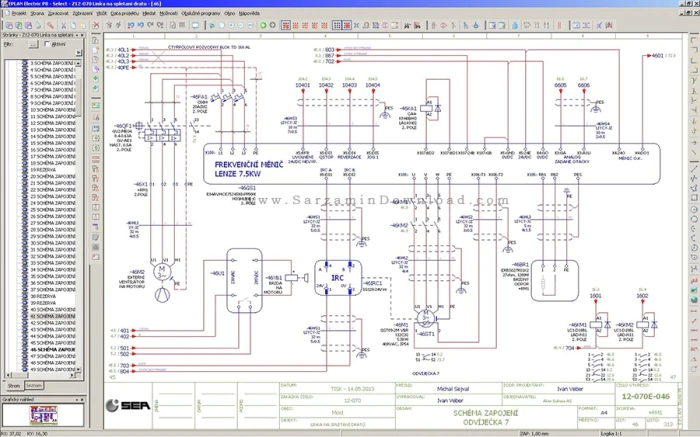The height and width of the screenshot is (437, 700).
Task: Toggle the grid display icon
Action: 338,25
